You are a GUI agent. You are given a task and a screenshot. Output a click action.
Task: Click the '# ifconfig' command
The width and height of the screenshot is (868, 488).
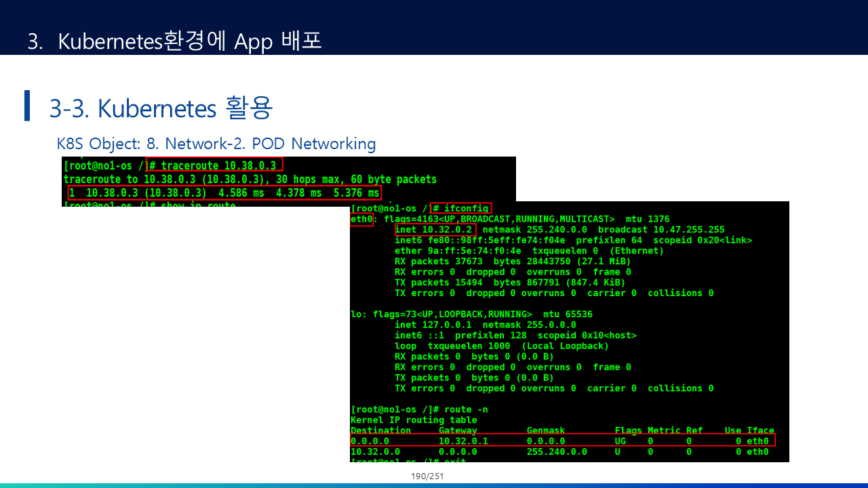point(461,209)
